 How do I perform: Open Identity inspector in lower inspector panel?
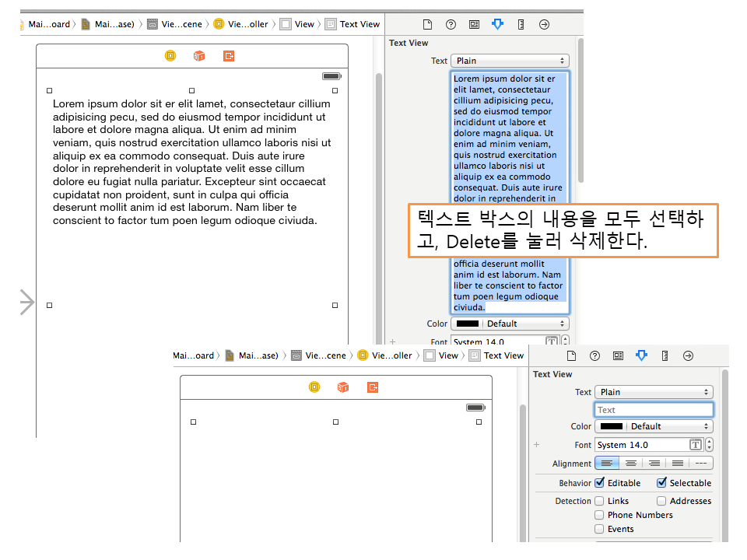tap(618, 355)
